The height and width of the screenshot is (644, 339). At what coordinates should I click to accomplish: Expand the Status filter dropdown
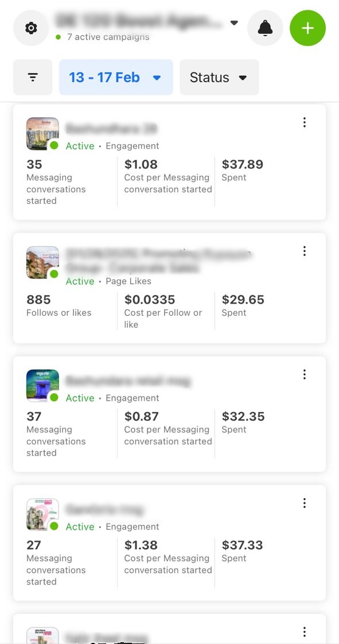click(219, 77)
